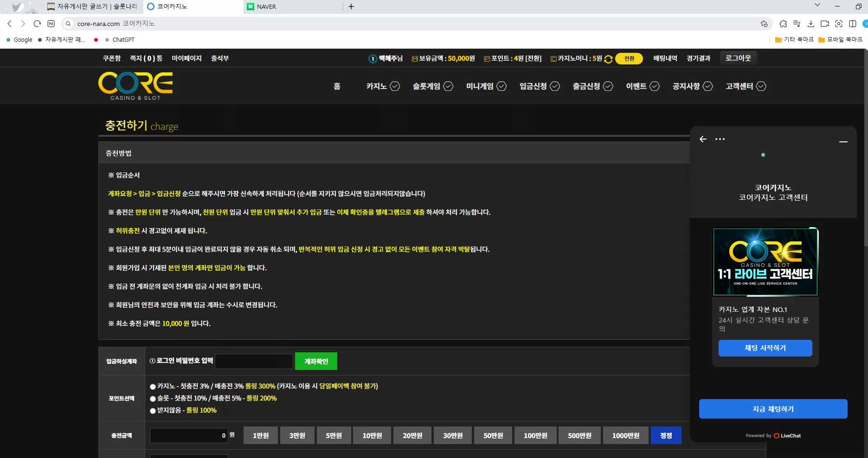Select the 받지않음 롤링 100% option

coord(153,411)
